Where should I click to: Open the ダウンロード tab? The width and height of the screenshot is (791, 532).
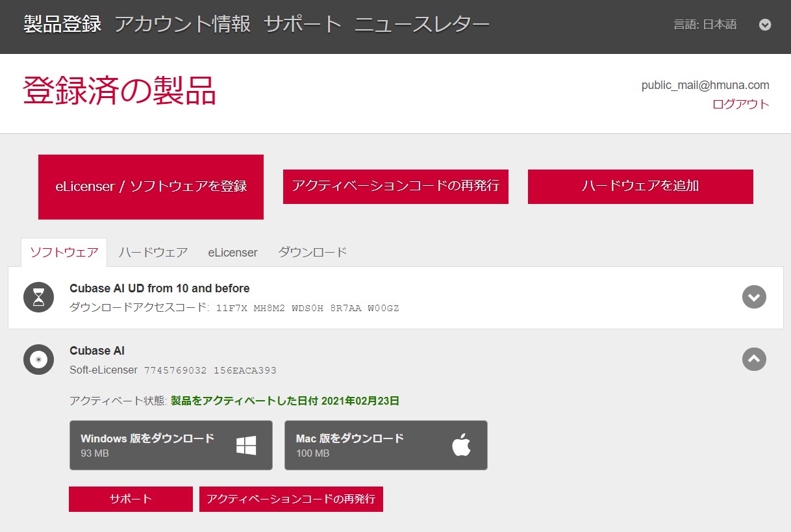(312, 252)
